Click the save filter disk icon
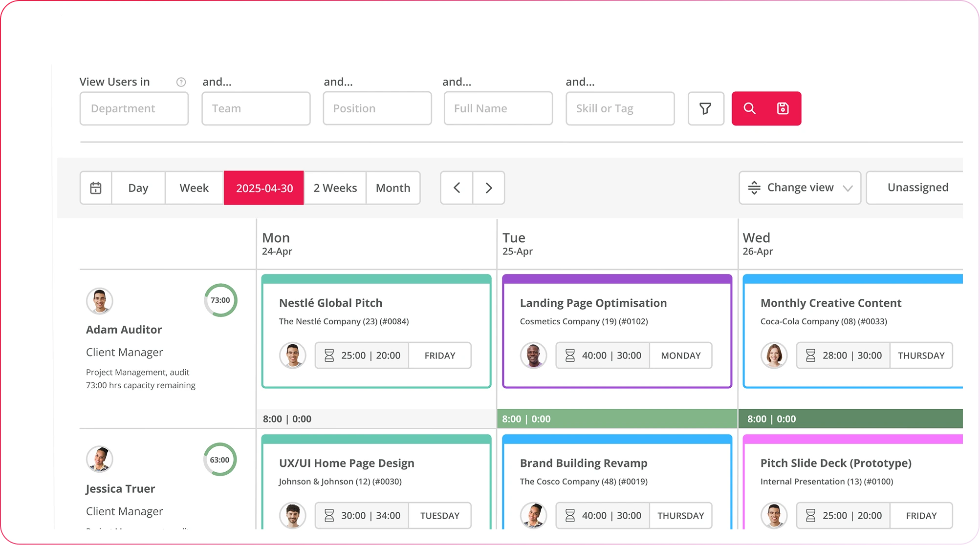 pyautogui.click(x=783, y=108)
